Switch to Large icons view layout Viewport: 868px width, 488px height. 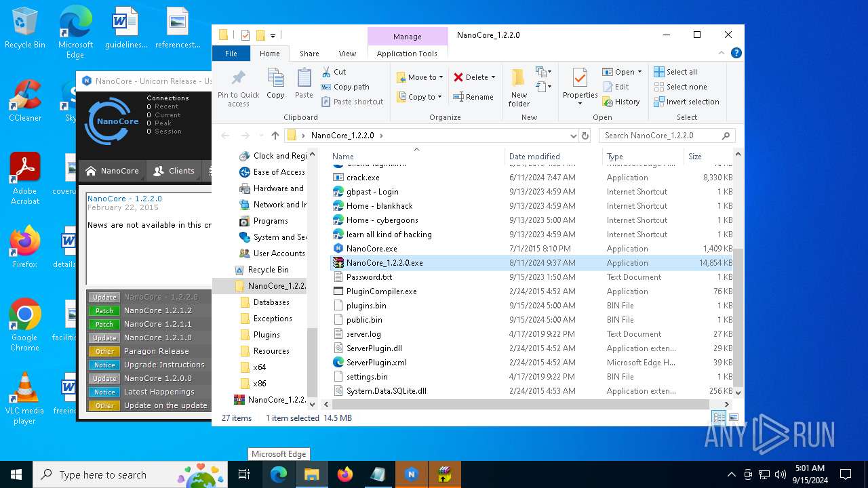(x=733, y=418)
